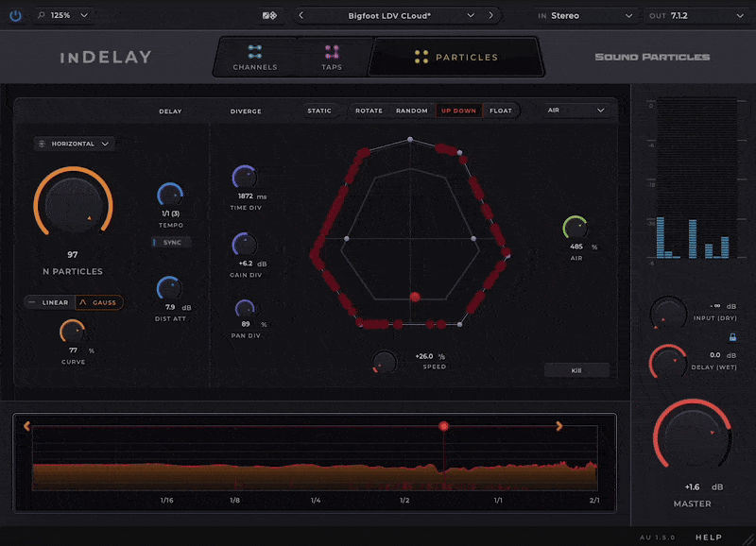
Task: Click the bright red source dot in the hexagon
Action: (415, 297)
